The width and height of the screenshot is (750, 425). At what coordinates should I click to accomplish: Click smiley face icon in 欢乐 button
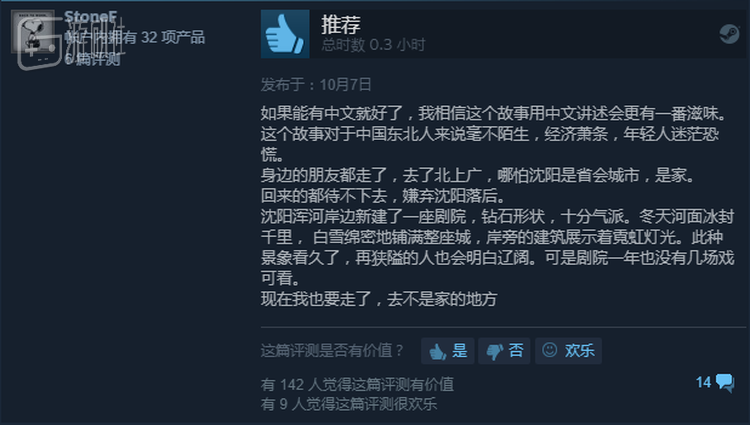coord(550,350)
